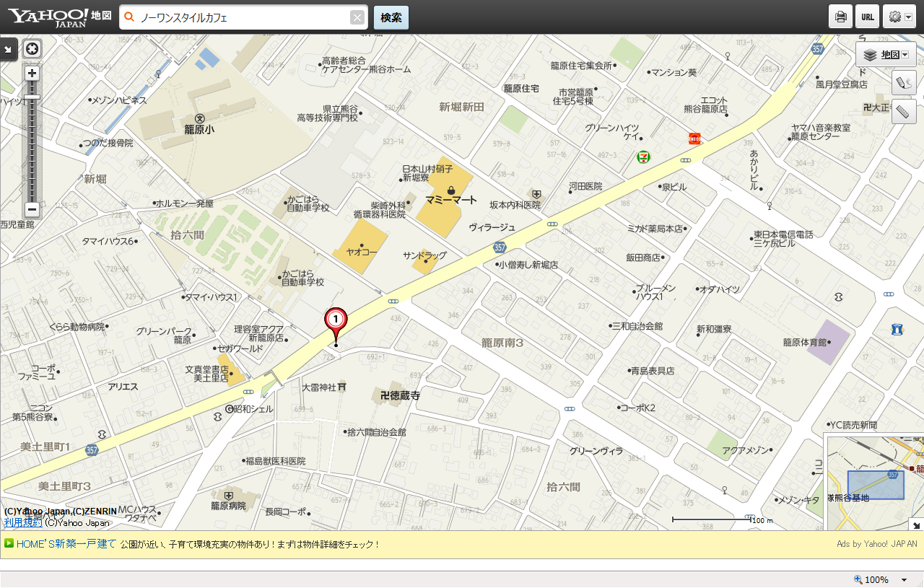Click the map zoom slider handle
This screenshot has width=924, height=588.
pos(32,97)
